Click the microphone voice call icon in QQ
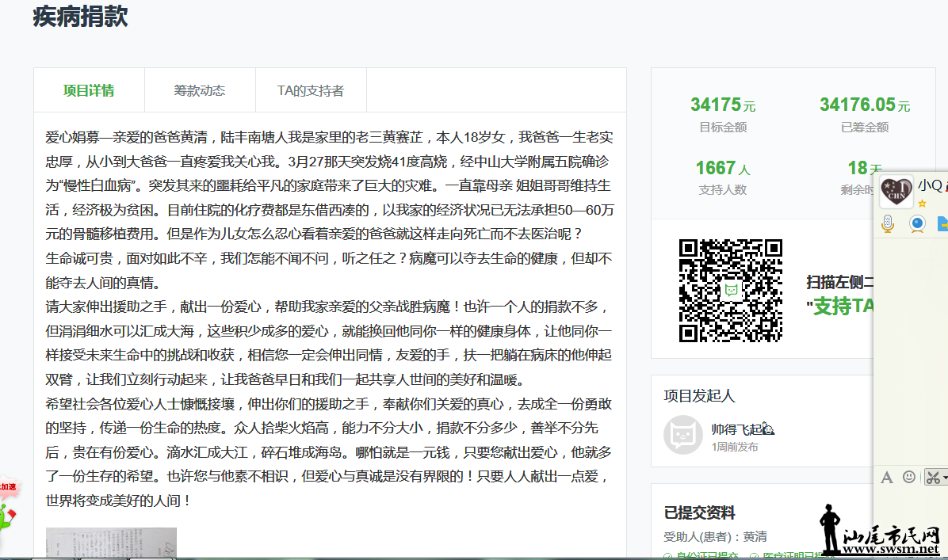This screenshot has width=948, height=560. [x=888, y=224]
